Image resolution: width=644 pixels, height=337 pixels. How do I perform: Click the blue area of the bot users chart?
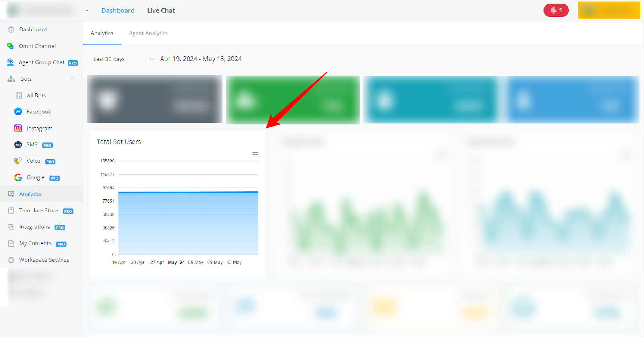point(188,224)
